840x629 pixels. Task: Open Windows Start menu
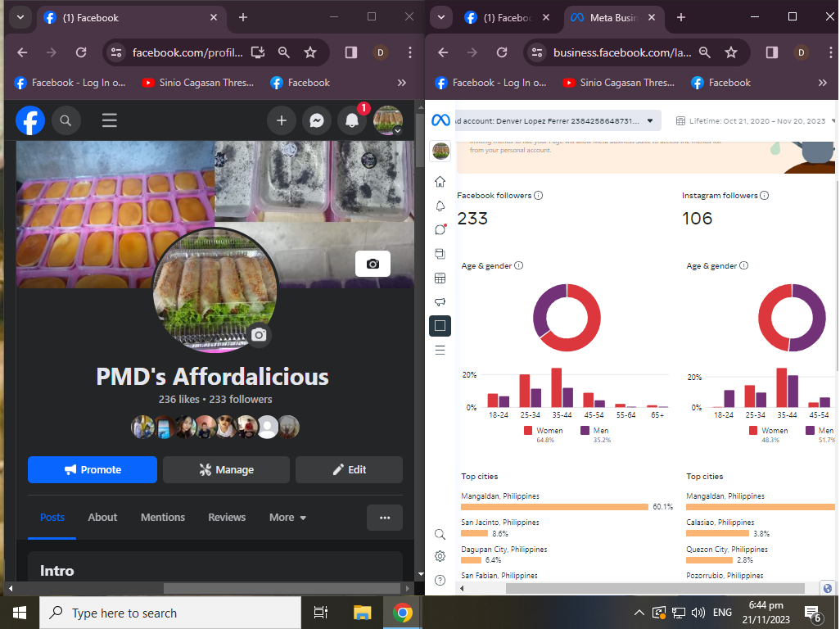click(20, 613)
